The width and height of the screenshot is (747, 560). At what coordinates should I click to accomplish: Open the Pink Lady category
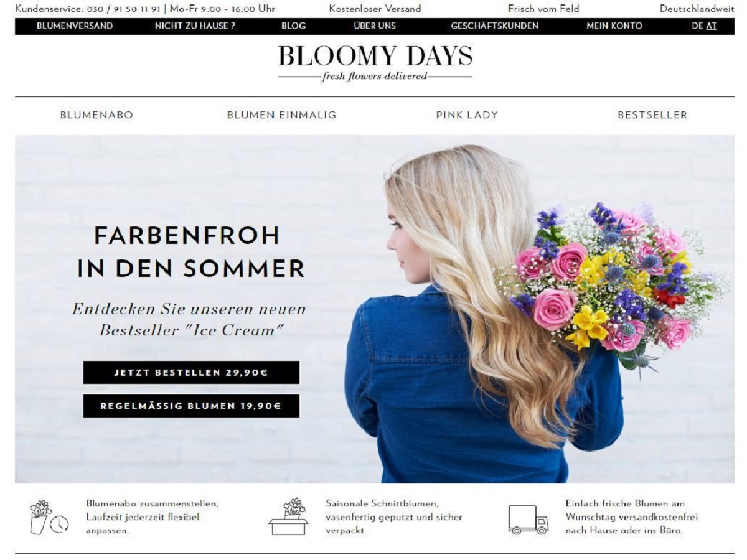[x=467, y=115]
